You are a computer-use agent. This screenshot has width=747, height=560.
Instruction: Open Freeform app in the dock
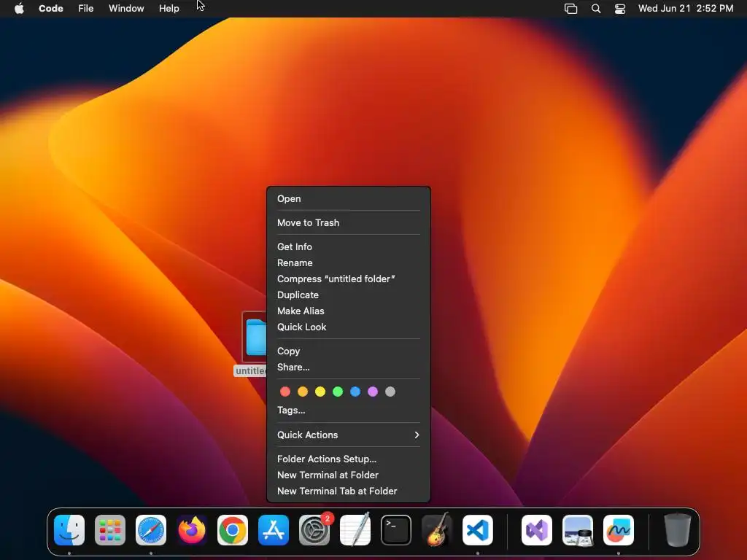pos(619,530)
